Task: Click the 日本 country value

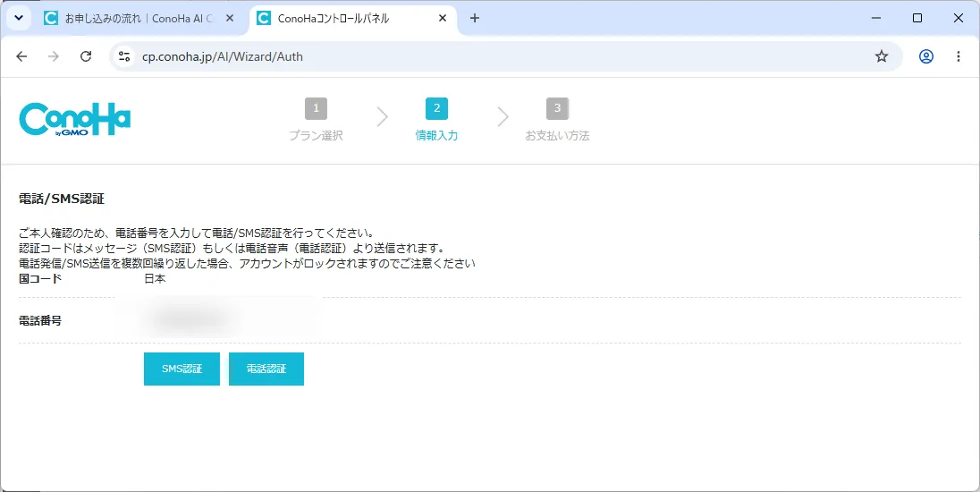Action: pos(155,279)
